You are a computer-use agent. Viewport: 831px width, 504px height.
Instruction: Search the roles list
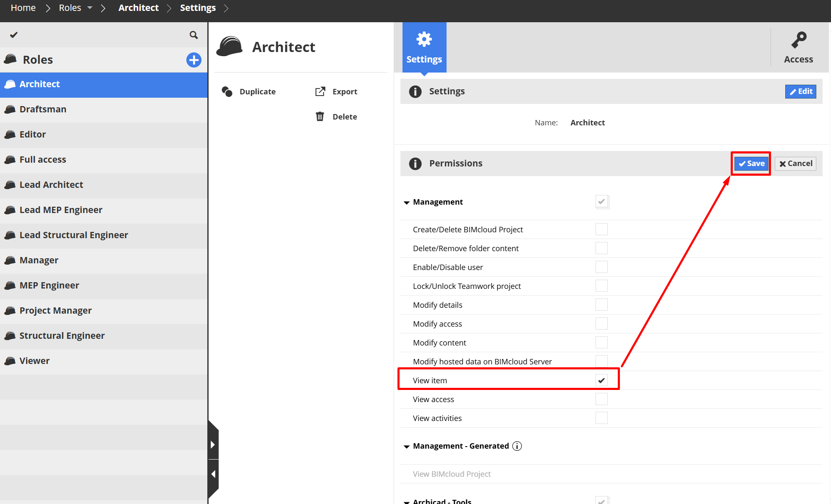click(193, 35)
